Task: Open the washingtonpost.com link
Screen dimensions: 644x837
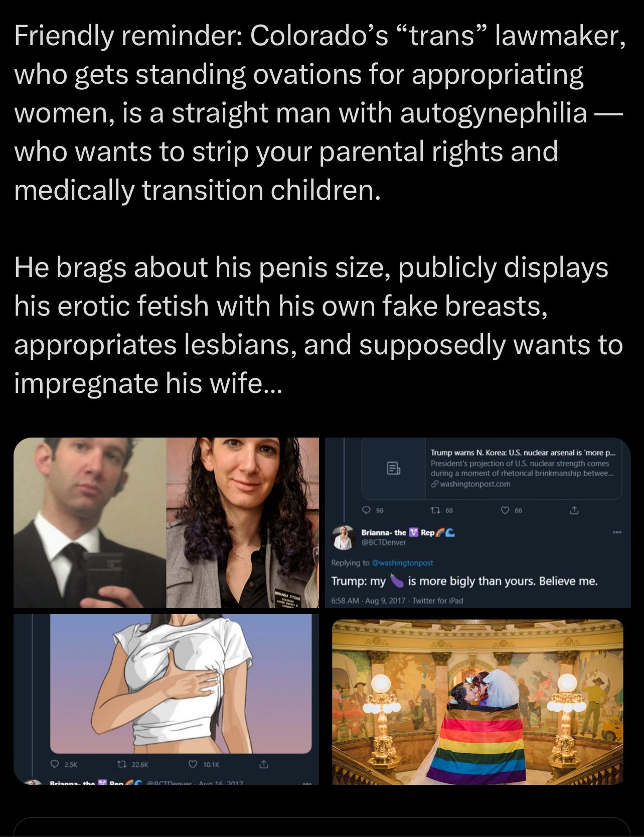Action: (x=470, y=484)
